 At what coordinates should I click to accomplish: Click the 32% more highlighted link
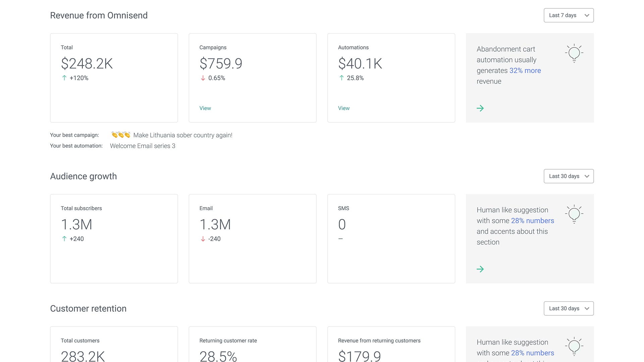(525, 71)
